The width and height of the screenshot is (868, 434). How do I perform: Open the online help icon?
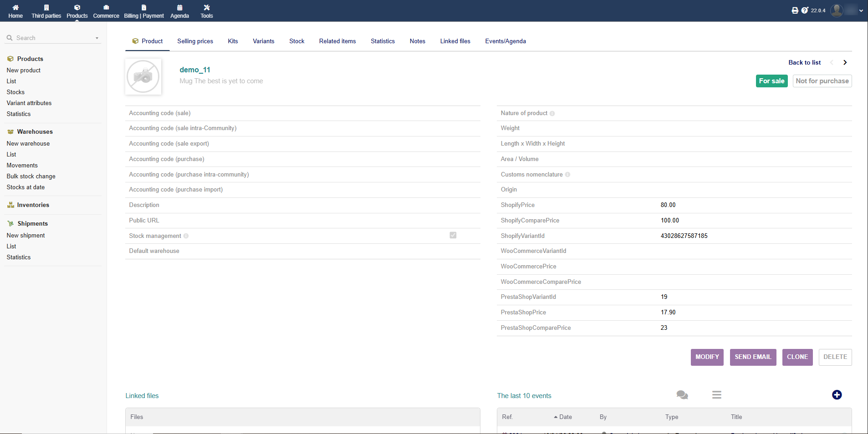pyautogui.click(x=805, y=10)
